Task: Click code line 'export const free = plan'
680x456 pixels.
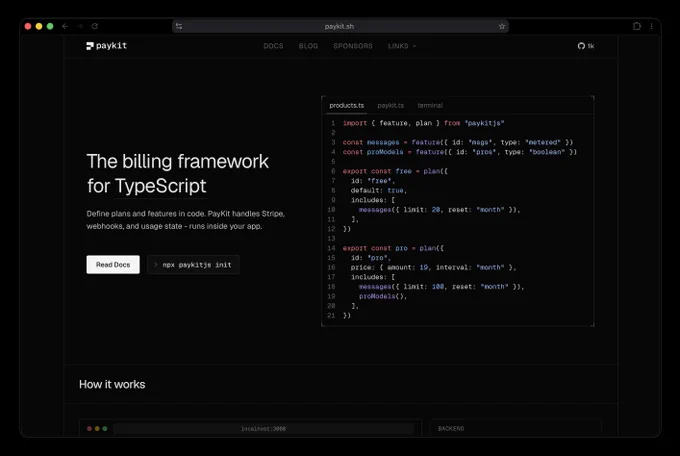Action: (x=395, y=171)
